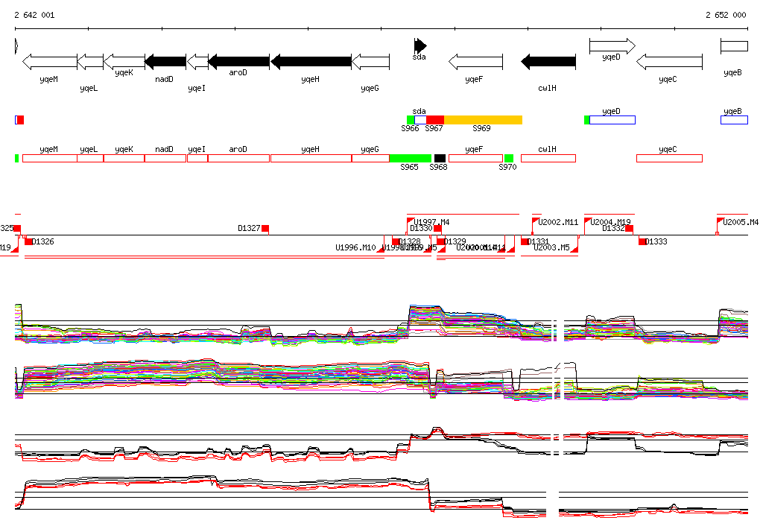Select the end coordinate 2 652 000
The height and width of the screenshot is (532, 763).
pos(726,15)
